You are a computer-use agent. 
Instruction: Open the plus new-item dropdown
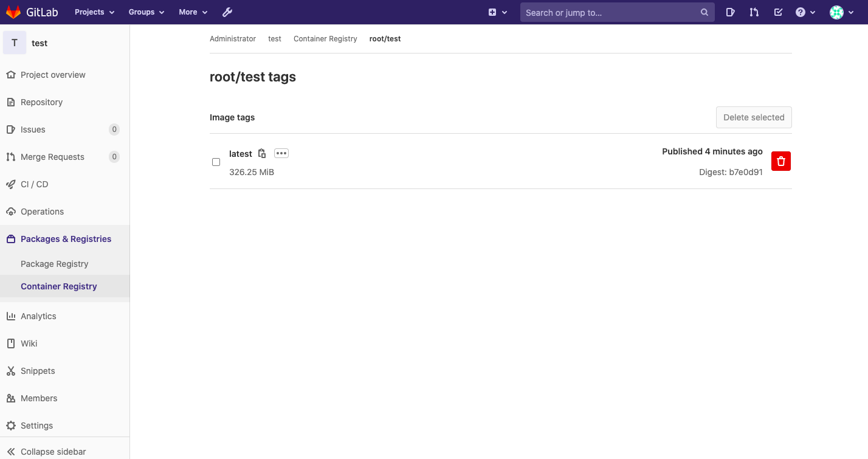point(498,12)
